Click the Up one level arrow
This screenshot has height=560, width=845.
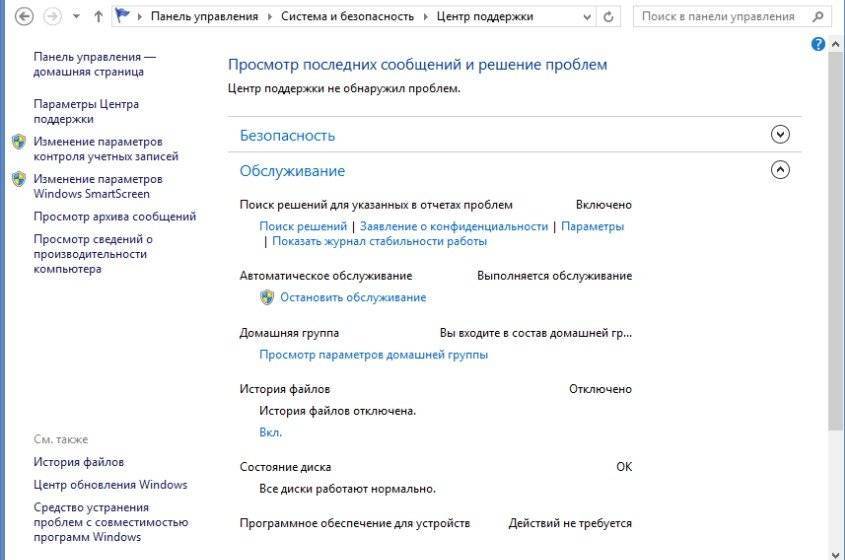pos(98,17)
